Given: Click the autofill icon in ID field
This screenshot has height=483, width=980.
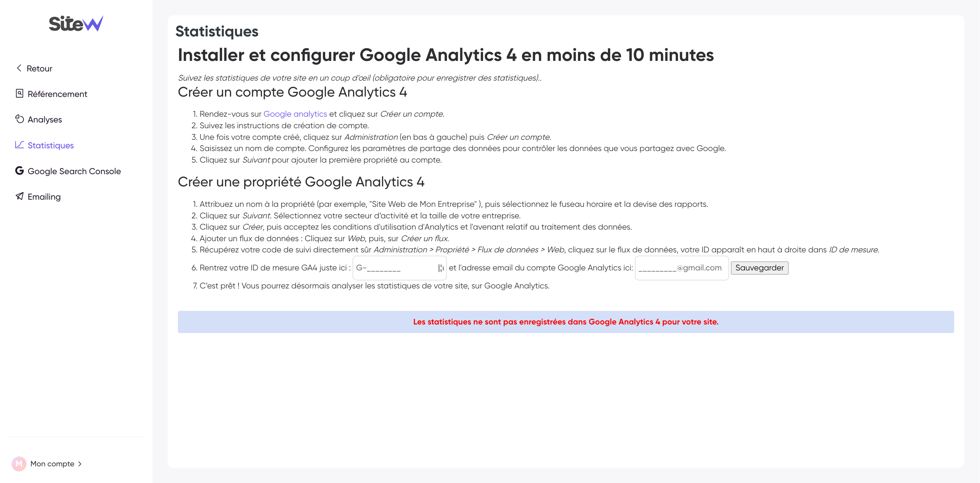Looking at the screenshot, I should coord(441,268).
